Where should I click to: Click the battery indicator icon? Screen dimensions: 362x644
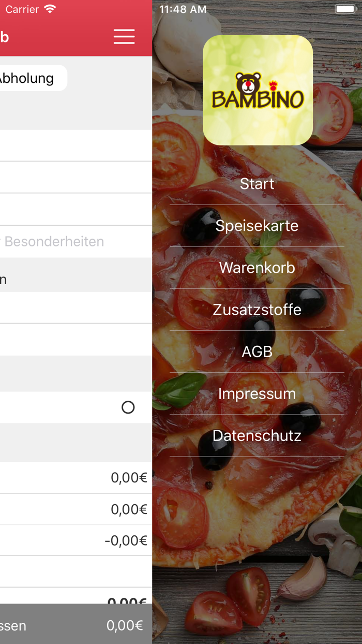click(x=344, y=9)
